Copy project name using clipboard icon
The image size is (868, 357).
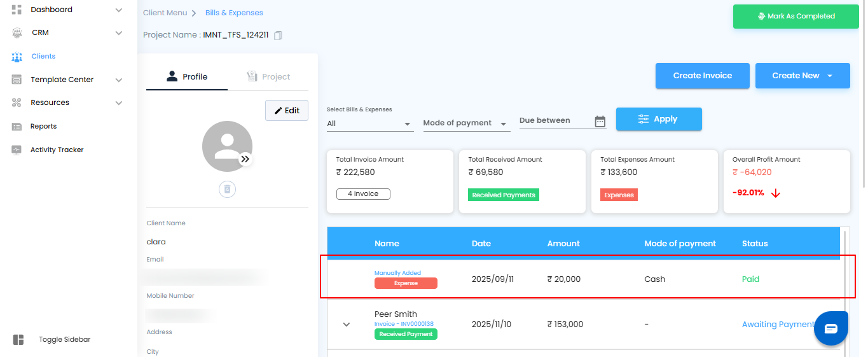point(278,36)
